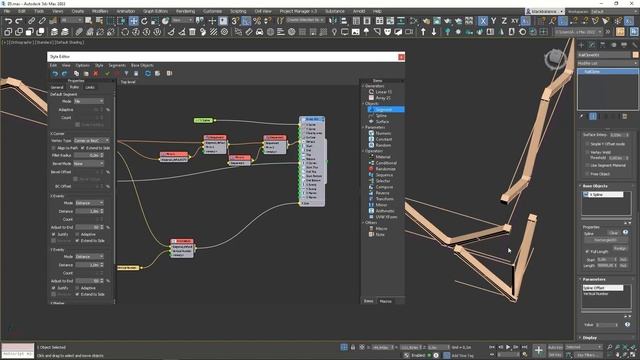The height and width of the screenshot is (360, 640).
Task: Click Redo in the Style Editor toolbar
Action: point(64,73)
